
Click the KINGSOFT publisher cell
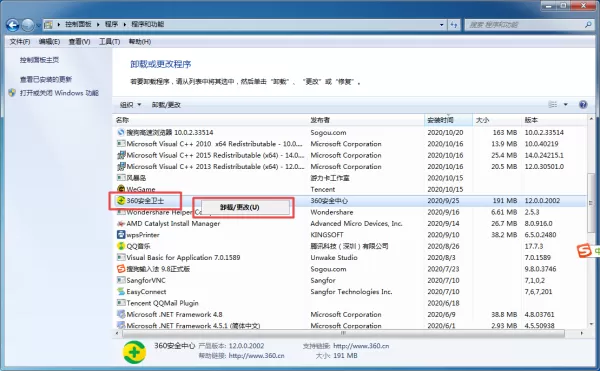[x=327, y=234]
